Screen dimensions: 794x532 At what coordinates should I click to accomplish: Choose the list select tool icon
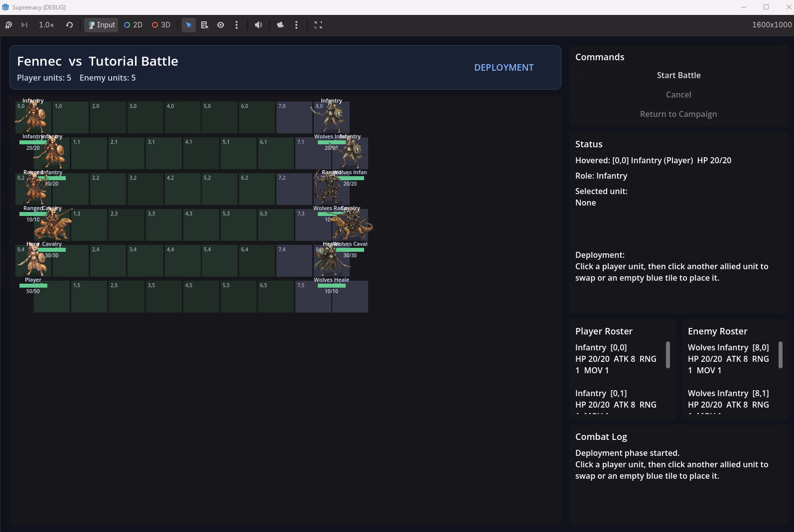click(x=204, y=25)
